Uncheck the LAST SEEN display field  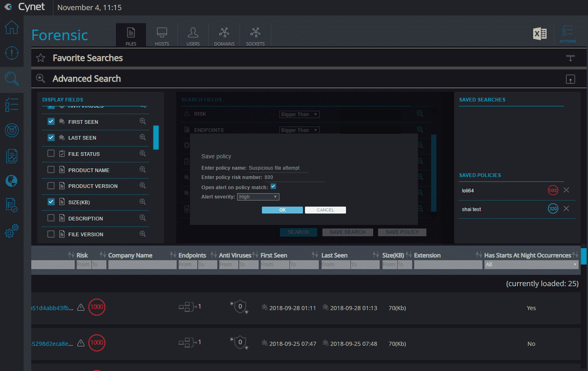pyautogui.click(x=51, y=137)
